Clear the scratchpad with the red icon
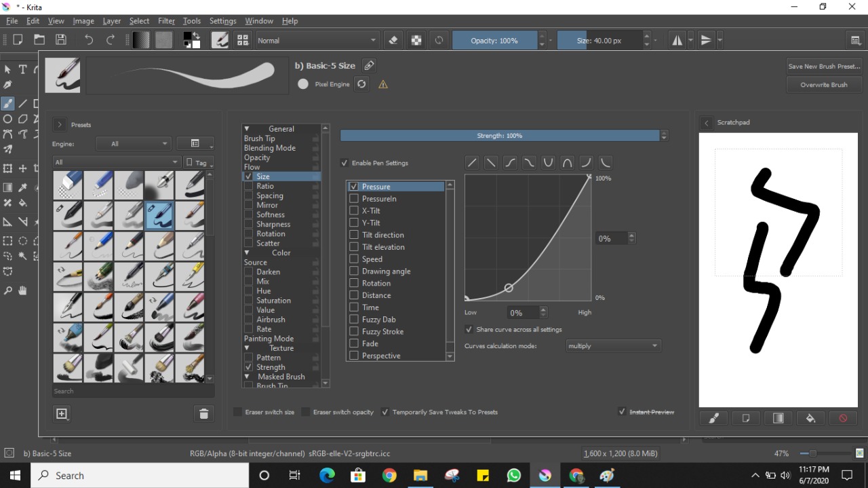This screenshot has width=868, height=488. coord(843,418)
